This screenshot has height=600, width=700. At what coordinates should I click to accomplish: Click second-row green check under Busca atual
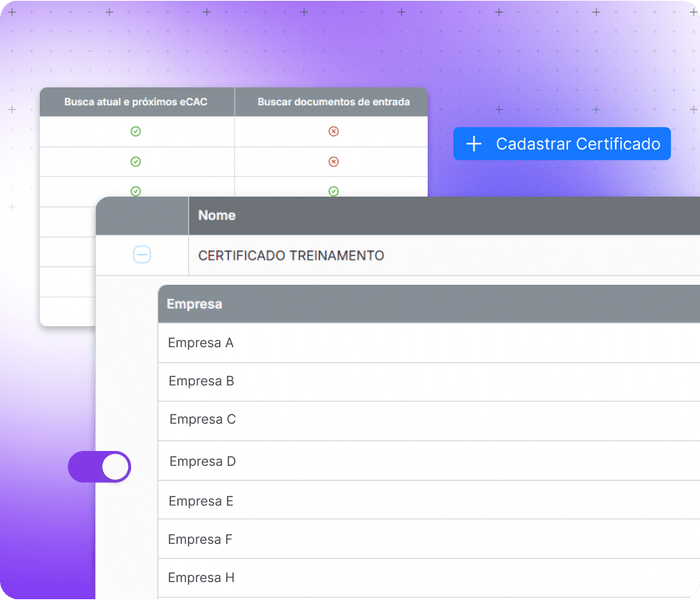(x=136, y=162)
